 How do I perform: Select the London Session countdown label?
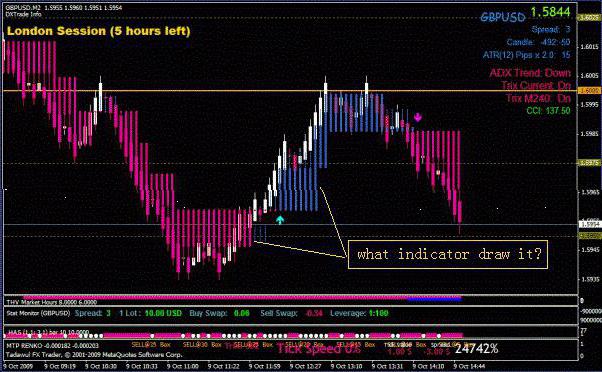(x=99, y=31)
